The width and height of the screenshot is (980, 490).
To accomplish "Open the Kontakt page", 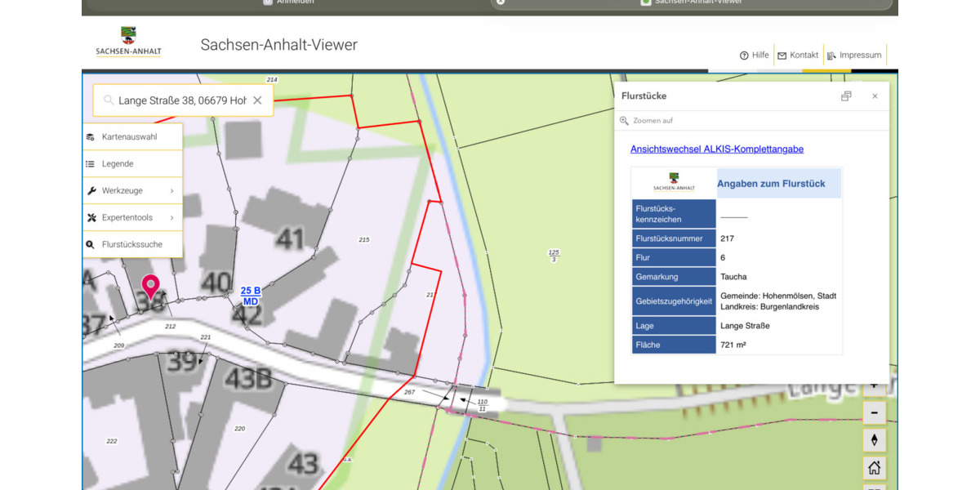I will click(798, 56).
